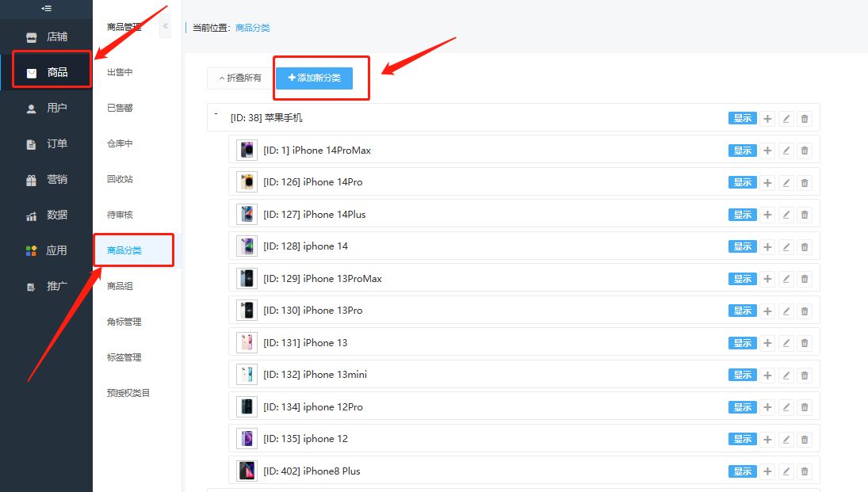Delete the 苹果手机 category

coord(805,118)
